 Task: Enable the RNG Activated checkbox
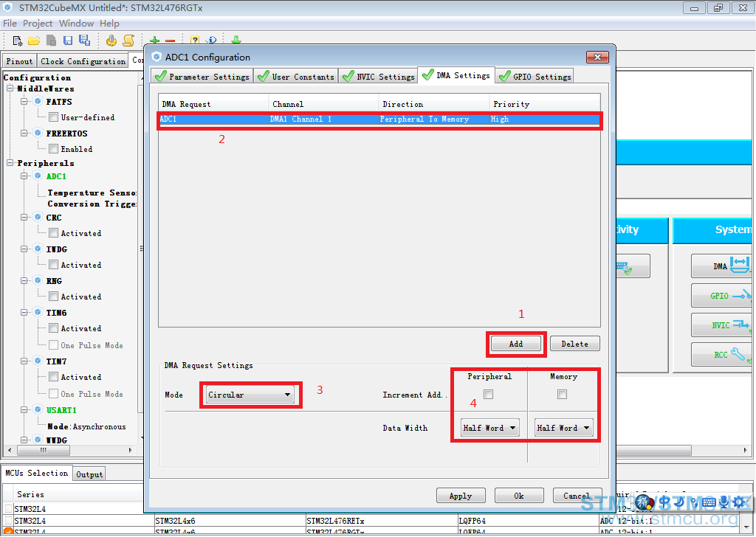pos(53,297)
